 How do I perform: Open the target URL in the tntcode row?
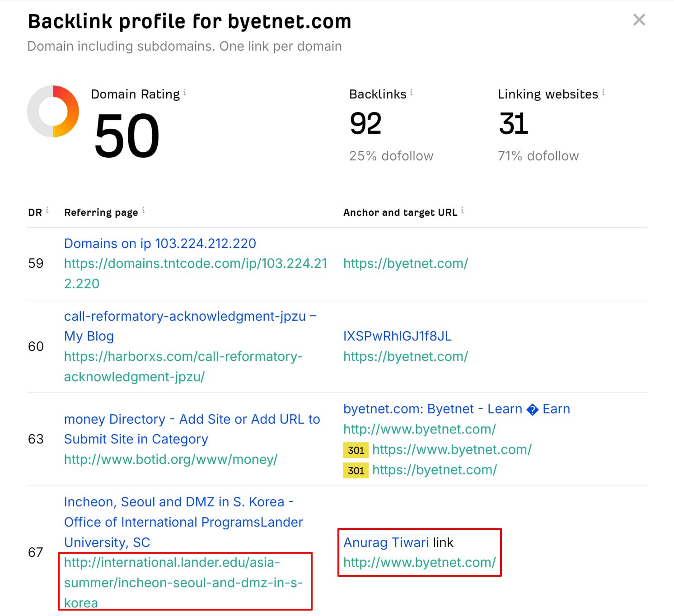pyautogui.click(x=406, y=263)
